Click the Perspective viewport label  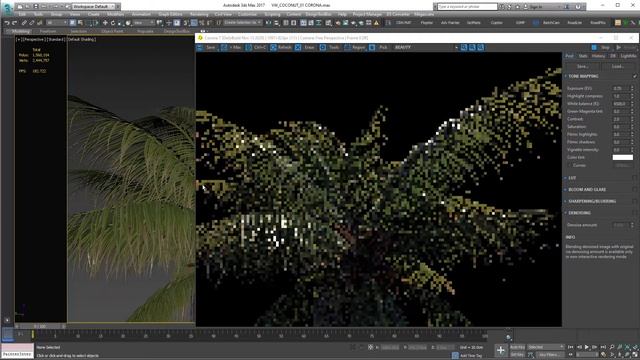(33, 40)
